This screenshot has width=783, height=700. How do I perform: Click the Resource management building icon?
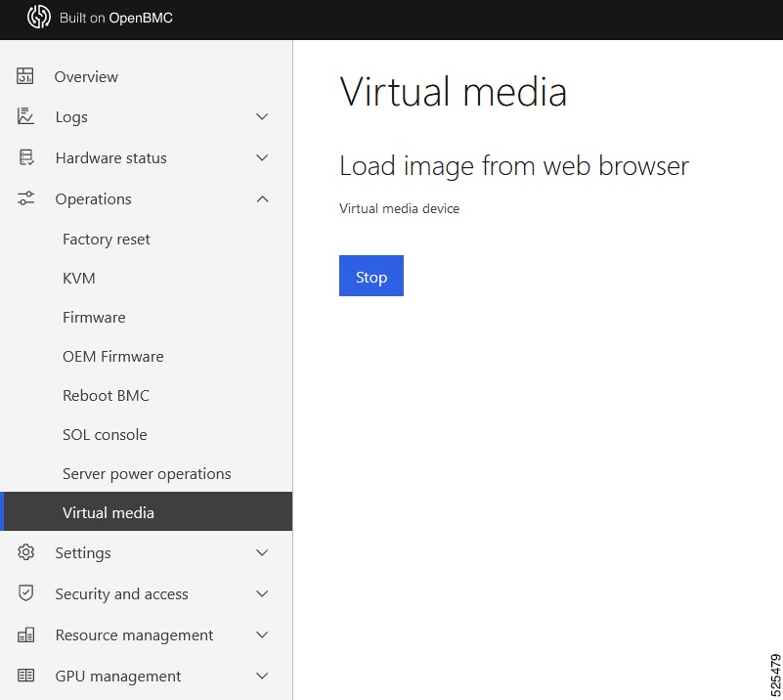[25, 634]
